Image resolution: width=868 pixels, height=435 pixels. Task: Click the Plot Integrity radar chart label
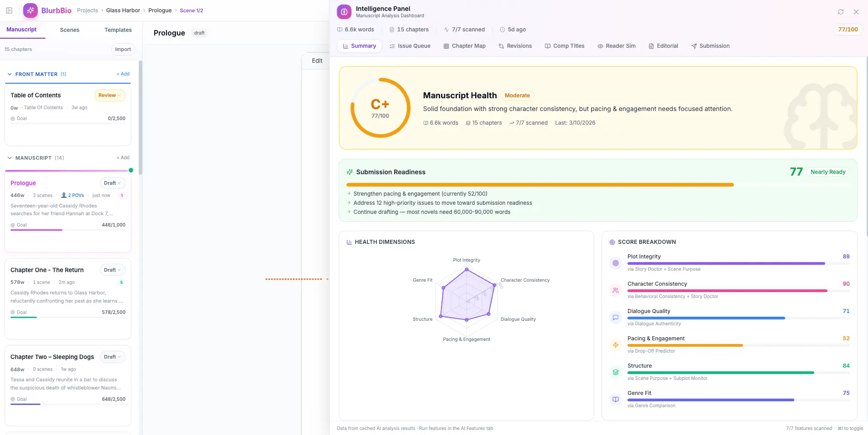click(x=467, y=260)
